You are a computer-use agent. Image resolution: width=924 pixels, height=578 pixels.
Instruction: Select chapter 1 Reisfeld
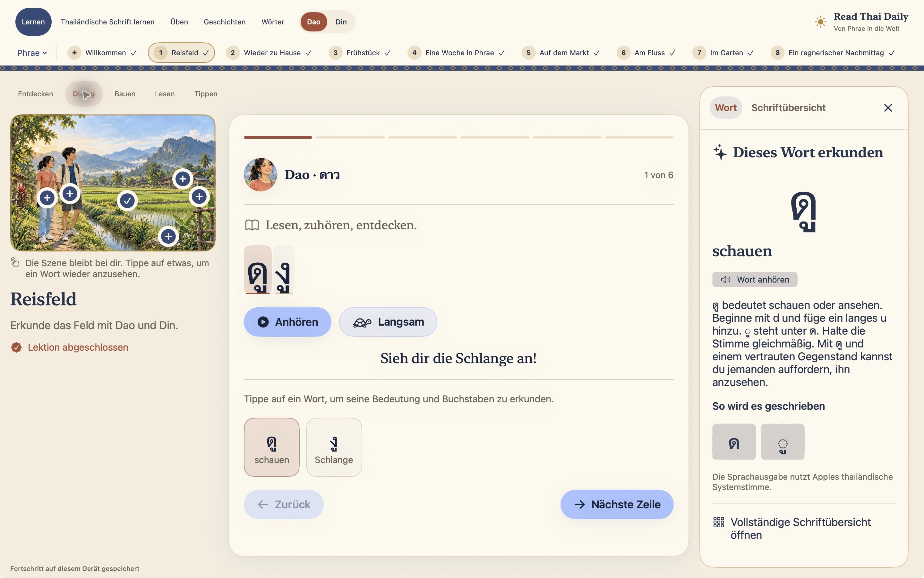pos(181,53)
